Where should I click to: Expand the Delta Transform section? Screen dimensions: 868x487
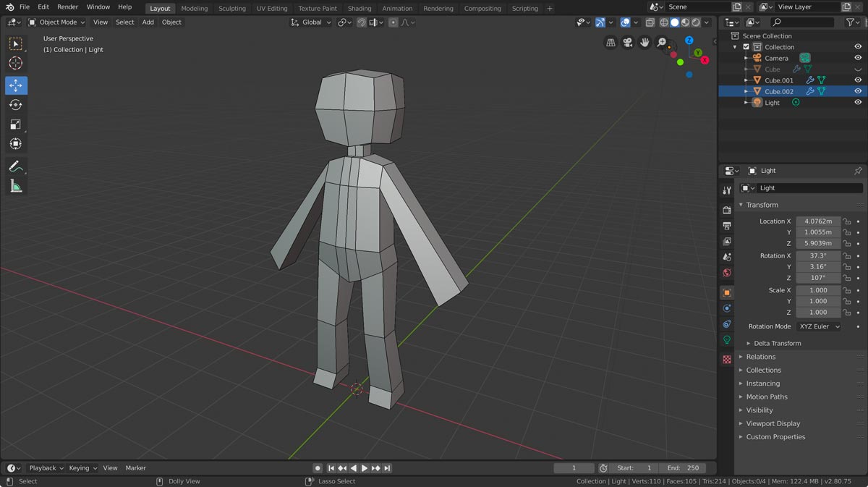point(777,343)
